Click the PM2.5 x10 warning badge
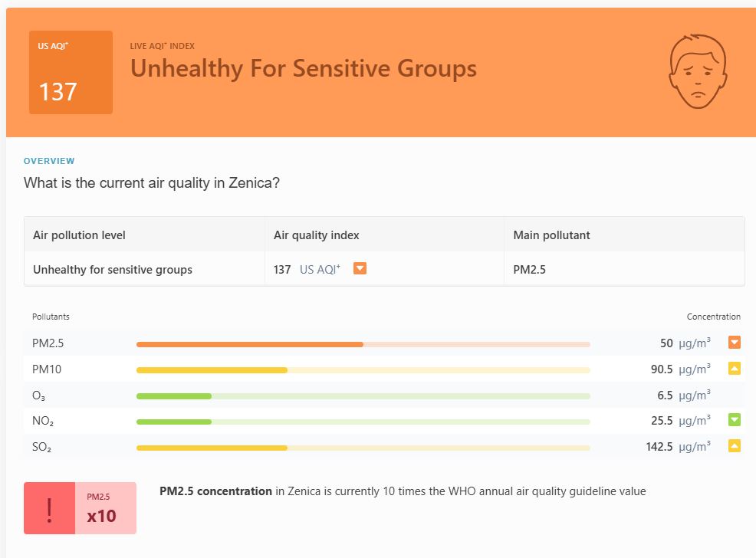This screenshot has width=756, height=558. pyautogui.click(x=105, y=508)
